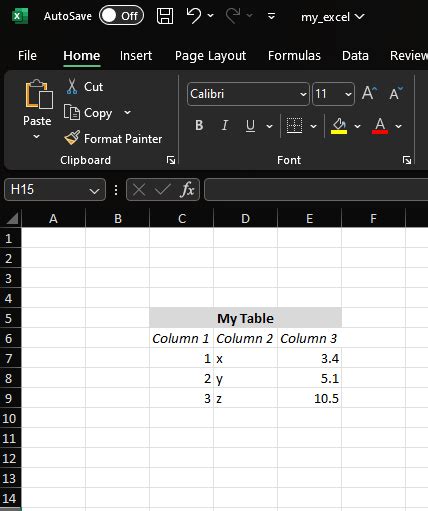
Task: Select the cell containing y
Action: click(245, 378)
